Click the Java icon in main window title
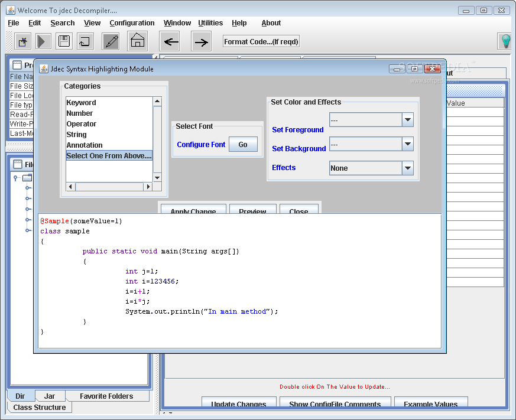Image resolution: width=516 pixels, height=420 pixels. coord(11,10)
